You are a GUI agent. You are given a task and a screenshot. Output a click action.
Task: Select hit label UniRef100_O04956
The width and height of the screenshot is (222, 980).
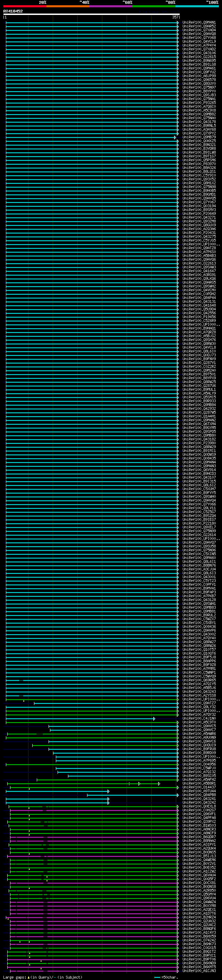[x=199, y=764]
